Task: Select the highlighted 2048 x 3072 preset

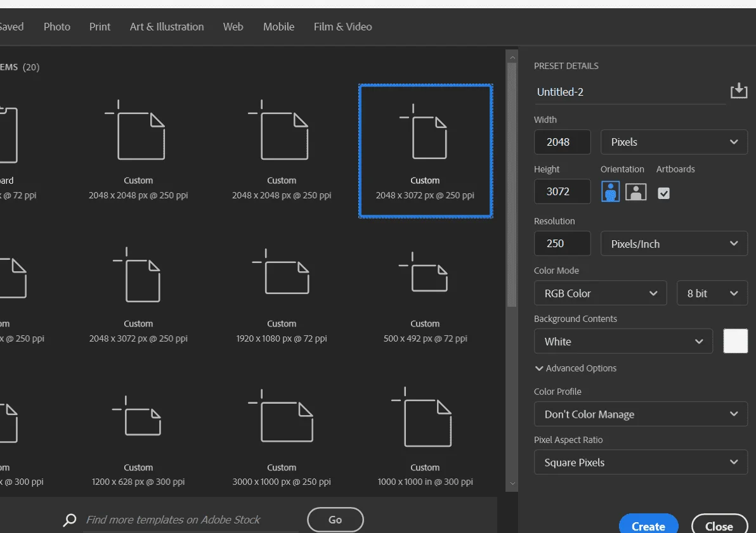Action: pos(426,151)
